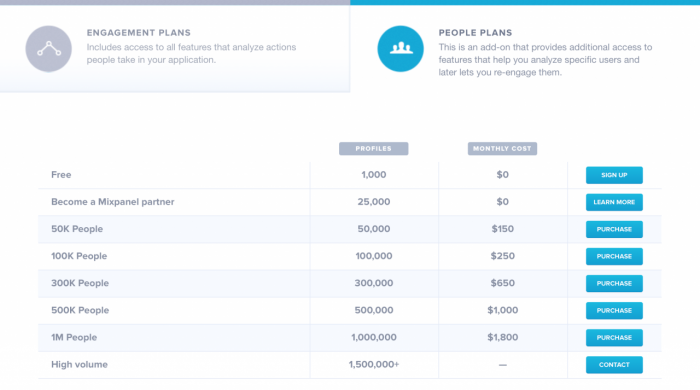The height and width of the screenshot is (390, 700).
Task: Purchase the 100K People plan
Action: (614, 256)
